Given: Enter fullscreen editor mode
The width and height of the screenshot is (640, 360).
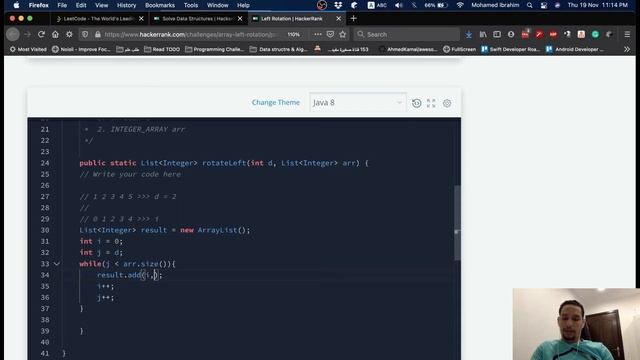Looking at the screenshot, I should (431, 103).
